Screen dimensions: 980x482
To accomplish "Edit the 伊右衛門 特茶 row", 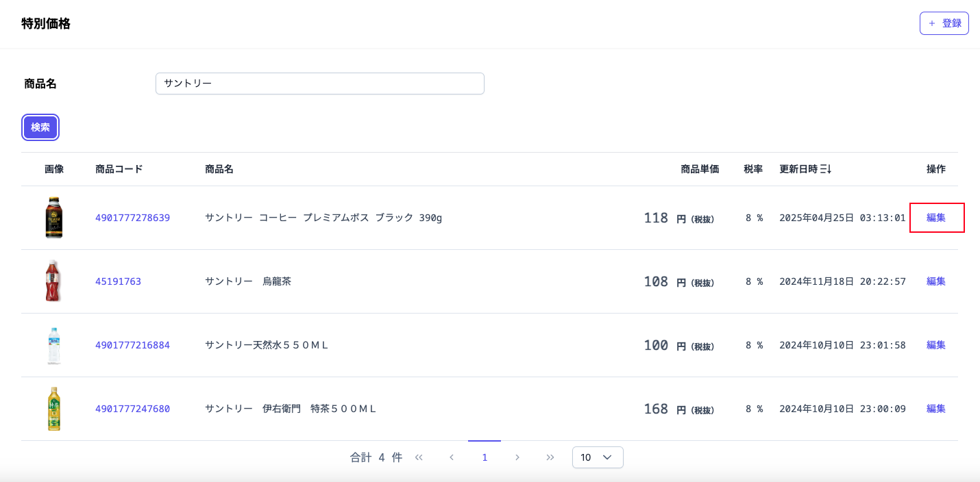I will point(936,409).
